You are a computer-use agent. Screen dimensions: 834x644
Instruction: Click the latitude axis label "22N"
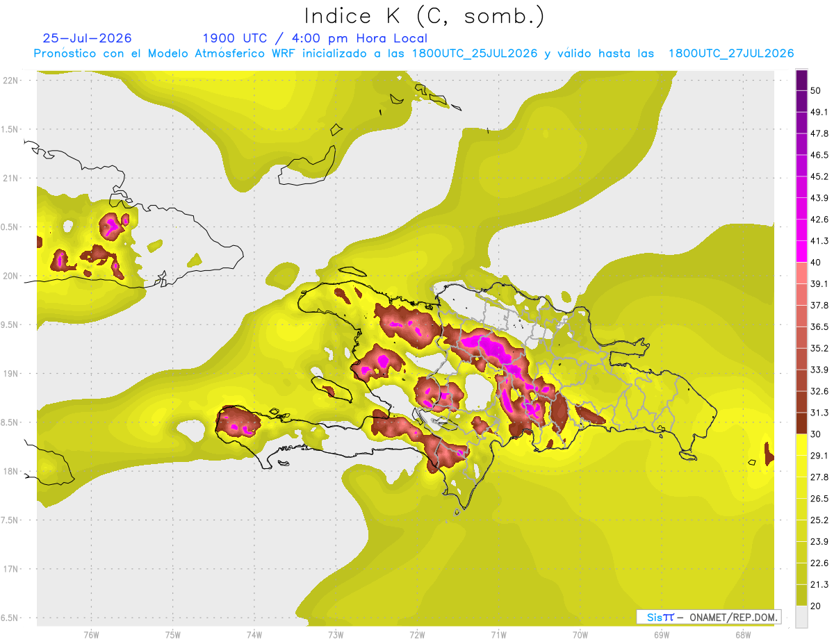[10, 81]
